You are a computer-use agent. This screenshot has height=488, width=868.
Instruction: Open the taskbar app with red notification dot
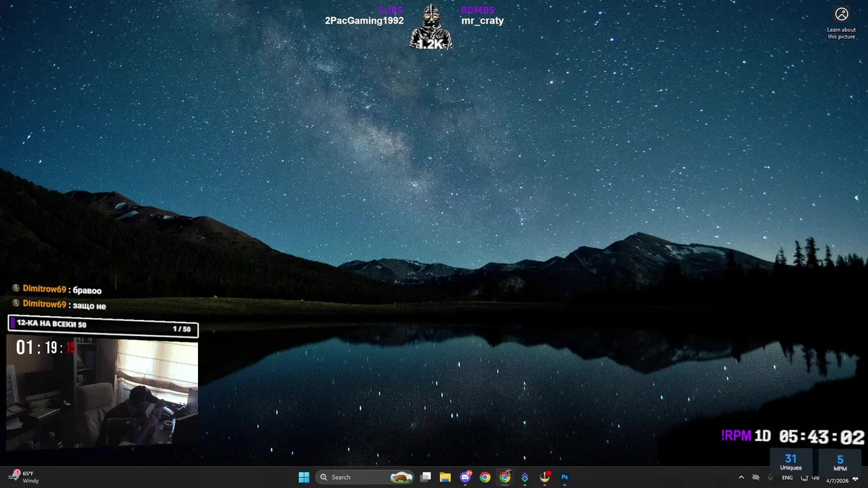[545, 477]
